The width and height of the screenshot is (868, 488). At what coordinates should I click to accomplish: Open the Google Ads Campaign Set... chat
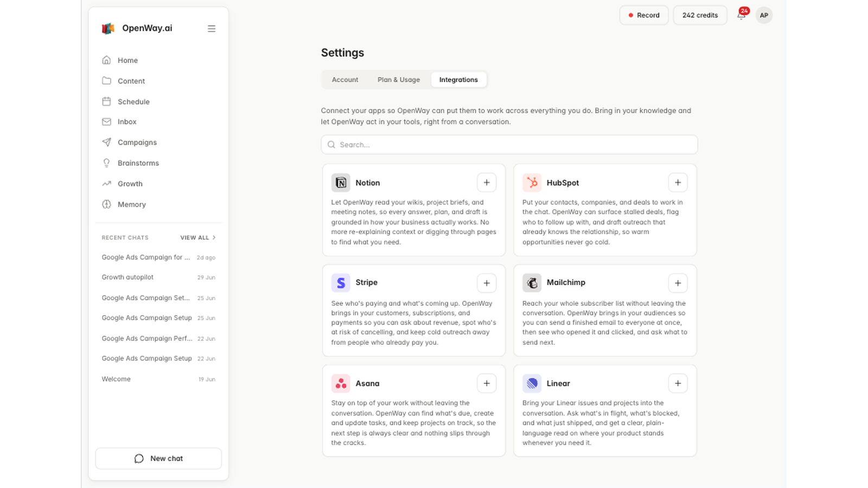point(158,298)
